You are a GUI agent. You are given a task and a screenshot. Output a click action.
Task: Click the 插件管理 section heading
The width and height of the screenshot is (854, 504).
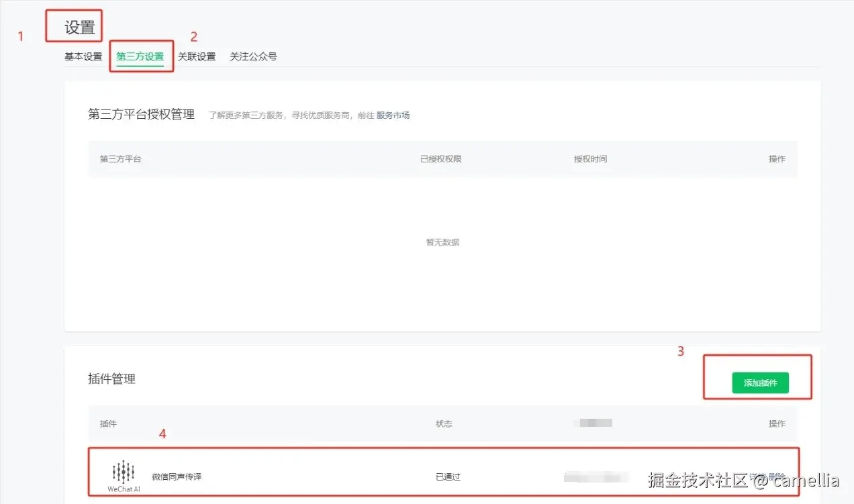(x=111, y=379)
